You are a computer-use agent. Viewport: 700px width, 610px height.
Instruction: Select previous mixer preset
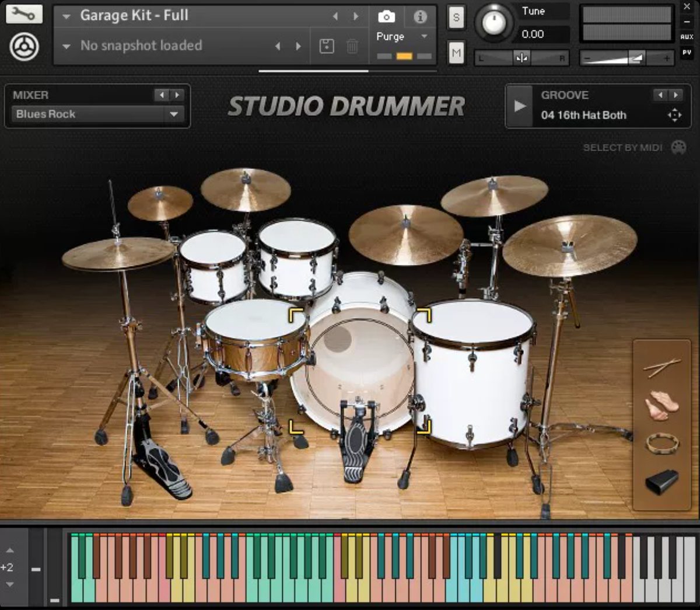pyautogui.click(x=162, y=95)
